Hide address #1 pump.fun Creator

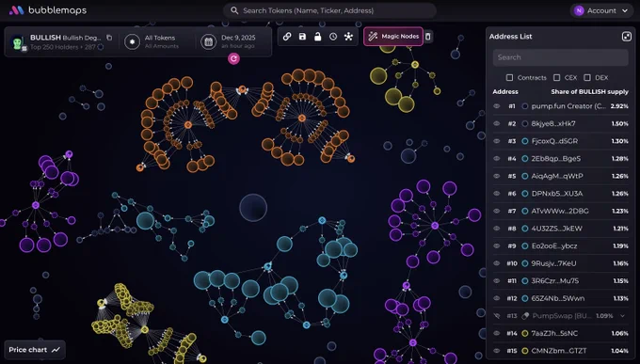coord(497,106)
